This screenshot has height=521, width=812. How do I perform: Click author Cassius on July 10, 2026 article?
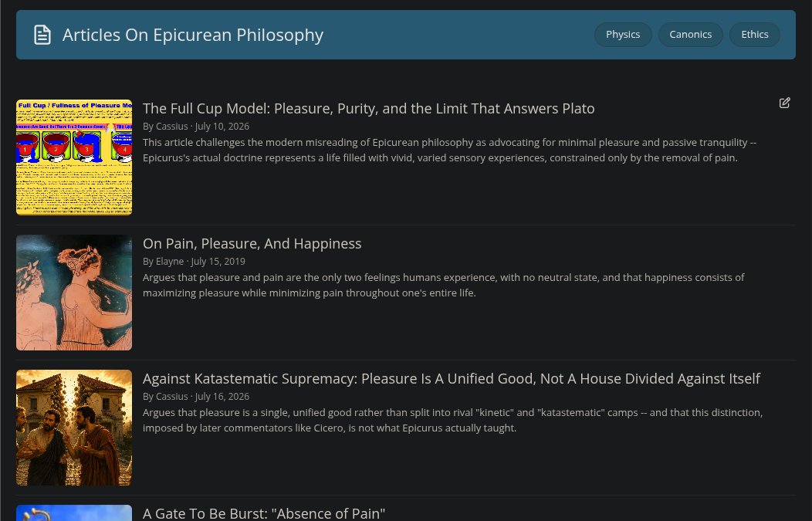pyautogui.click(x=172, y=127)
